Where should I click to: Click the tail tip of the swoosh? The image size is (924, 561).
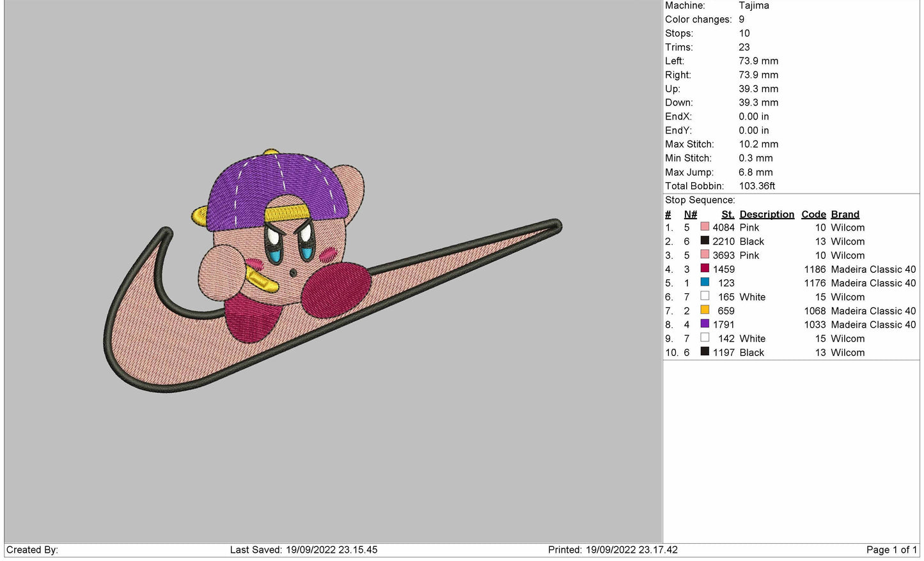click(x=553, y=226)
